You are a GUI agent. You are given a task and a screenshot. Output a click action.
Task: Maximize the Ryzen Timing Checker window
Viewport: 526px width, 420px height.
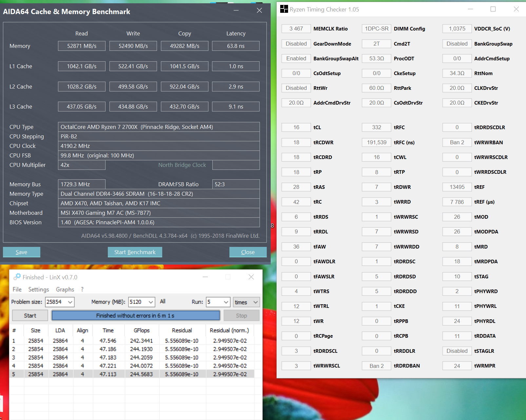493,9
